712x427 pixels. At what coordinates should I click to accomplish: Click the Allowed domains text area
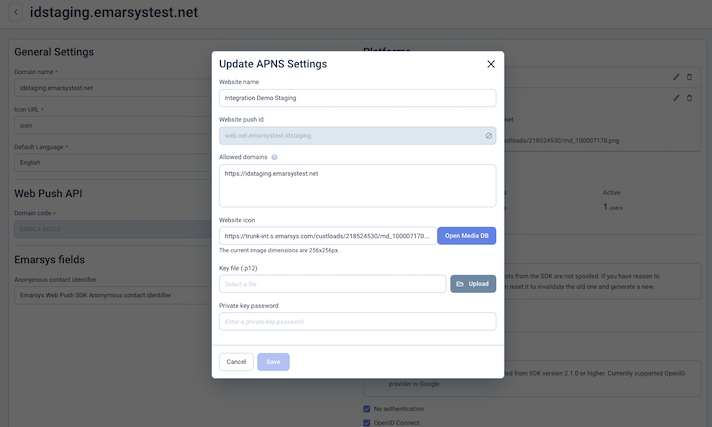coord(357,186)
